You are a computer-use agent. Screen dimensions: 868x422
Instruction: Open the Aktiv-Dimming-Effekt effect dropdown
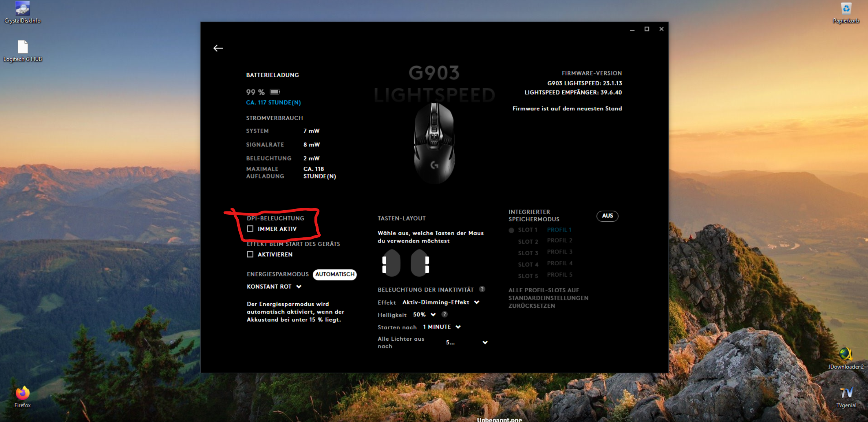pos(440,302)
